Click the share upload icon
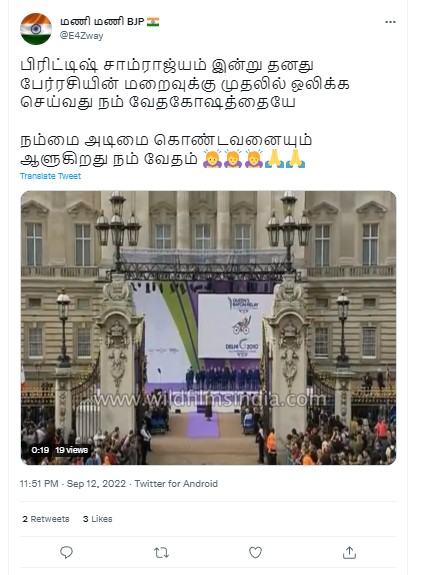The width and height of the screenshot is (423, 575). (349, 552)
